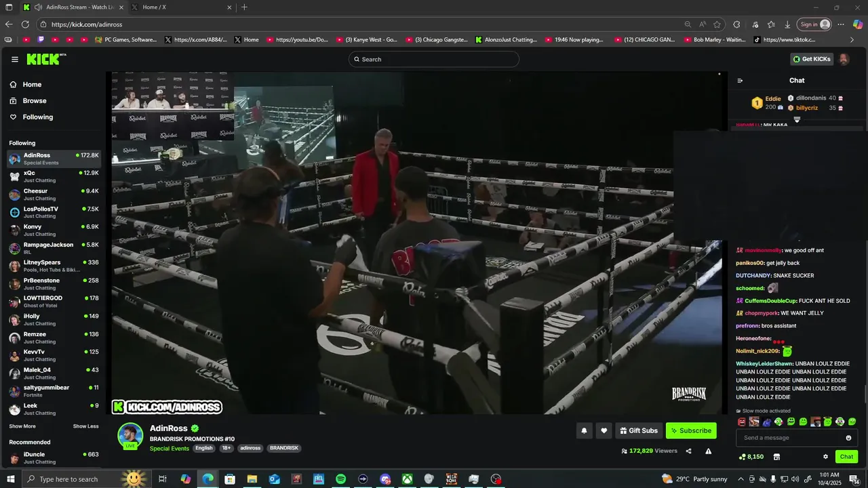
Task: Open PrBeenstone channel in sidebar
Action: pyautogui.click(x=54, y=284)
